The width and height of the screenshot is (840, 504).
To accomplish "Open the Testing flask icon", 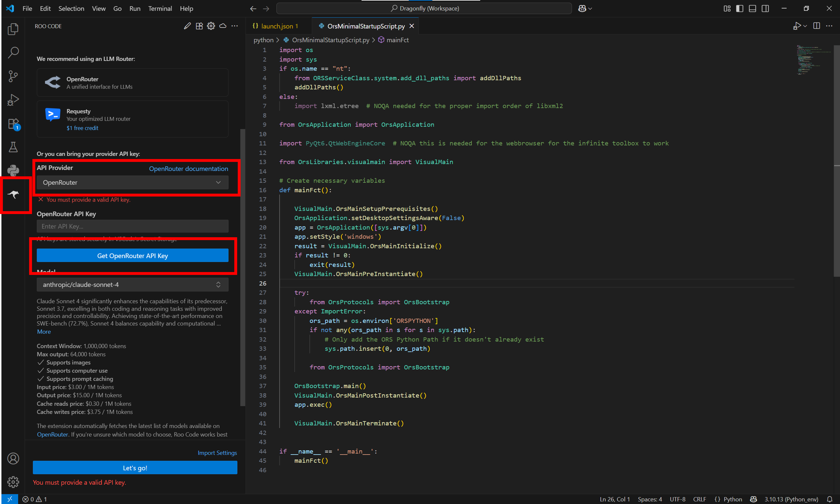I will (13, 147).
